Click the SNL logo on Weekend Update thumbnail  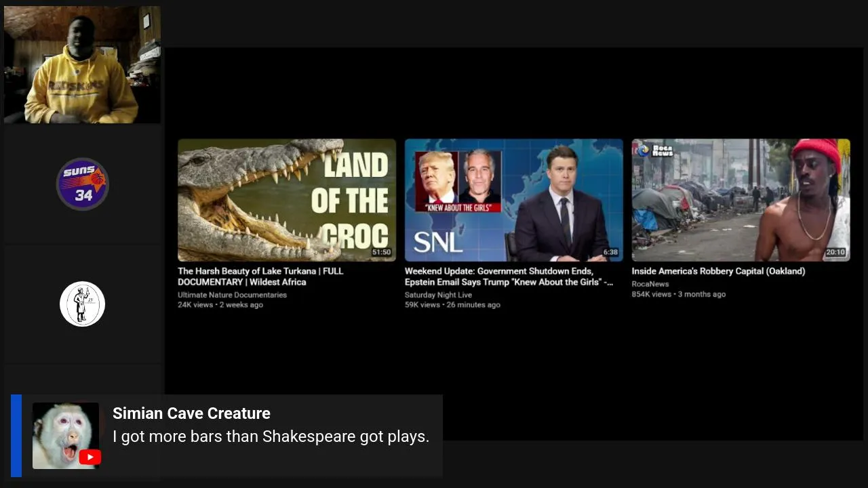[x=438, y=242]
